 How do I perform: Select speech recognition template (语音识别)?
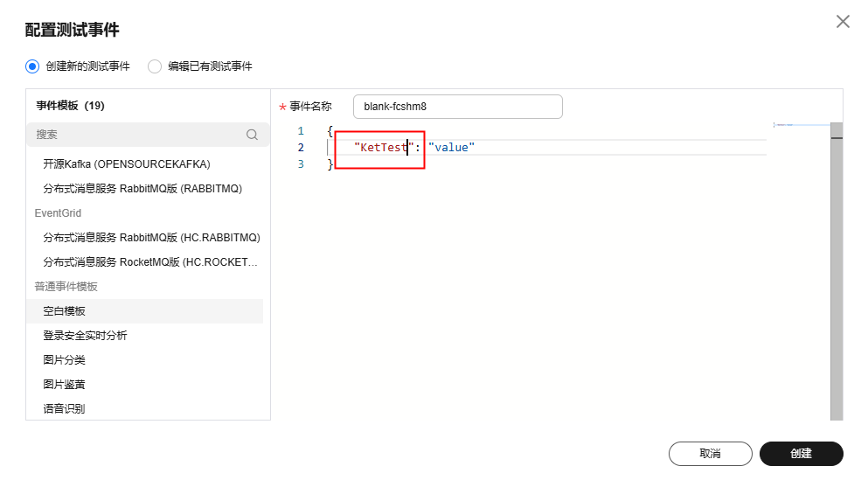coord(65,409)
